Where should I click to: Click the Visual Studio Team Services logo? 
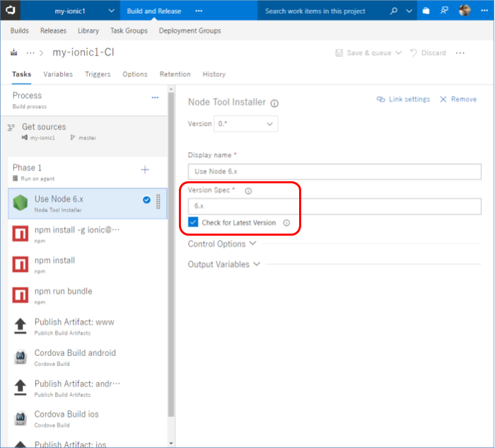coord(11,11)
